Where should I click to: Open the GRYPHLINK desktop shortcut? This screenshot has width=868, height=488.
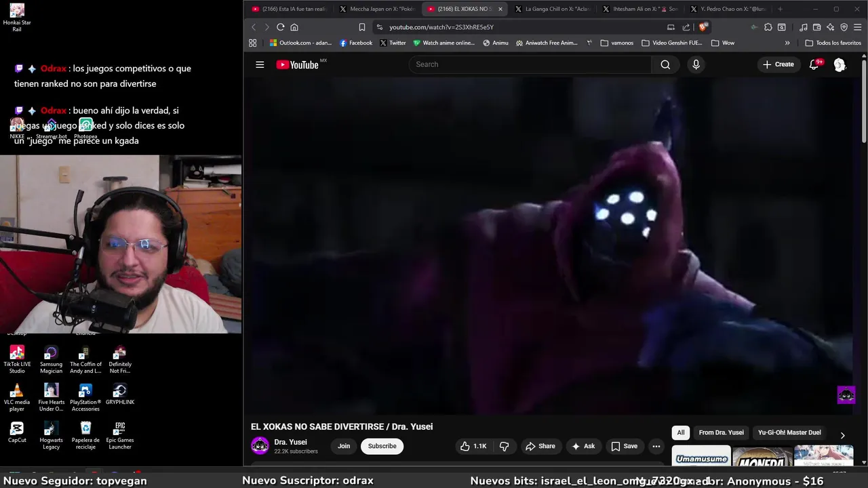[x=120, y=394]
